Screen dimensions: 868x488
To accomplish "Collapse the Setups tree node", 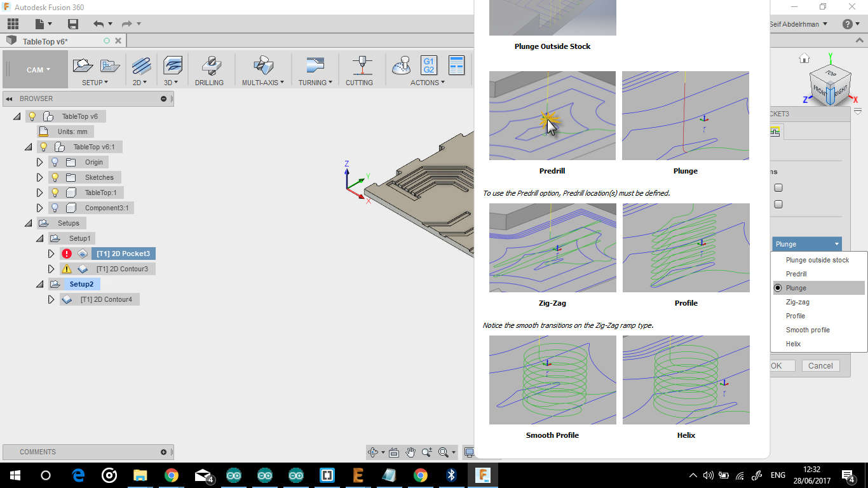I will [x=28, y=223].
